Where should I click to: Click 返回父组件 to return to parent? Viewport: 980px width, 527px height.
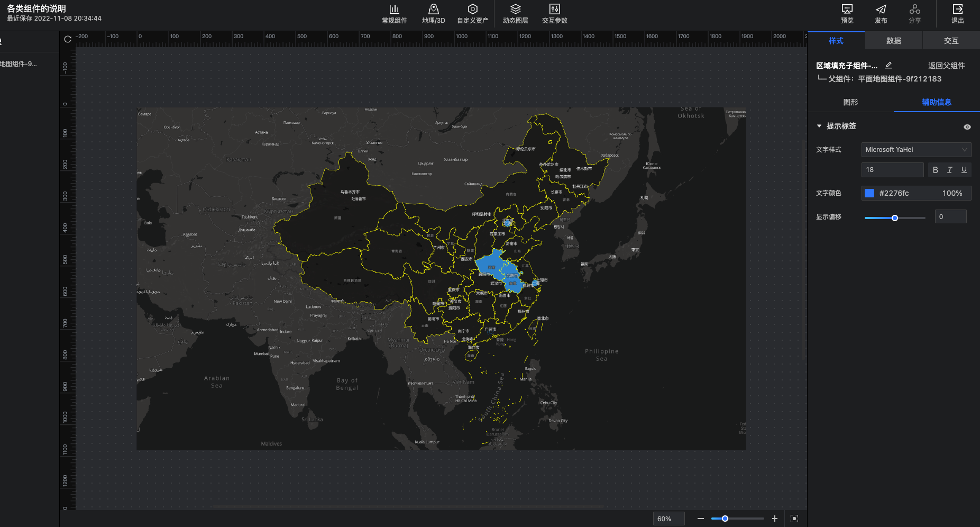946,66
